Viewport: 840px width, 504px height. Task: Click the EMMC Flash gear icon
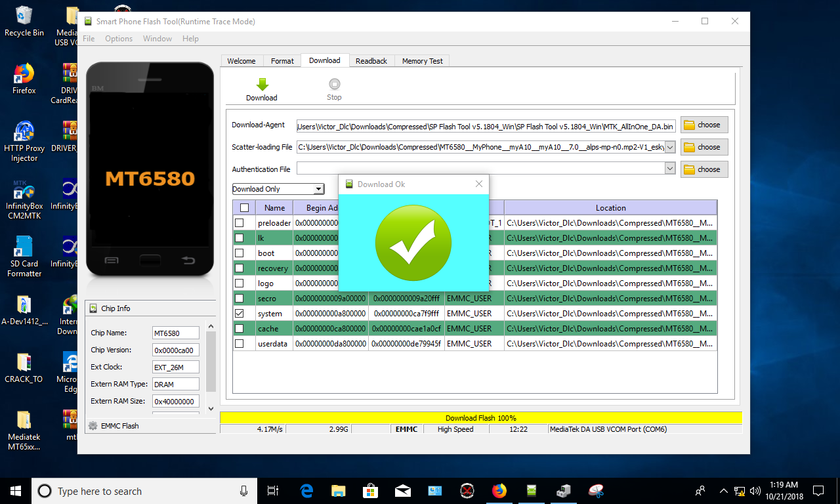click(93, 426)
